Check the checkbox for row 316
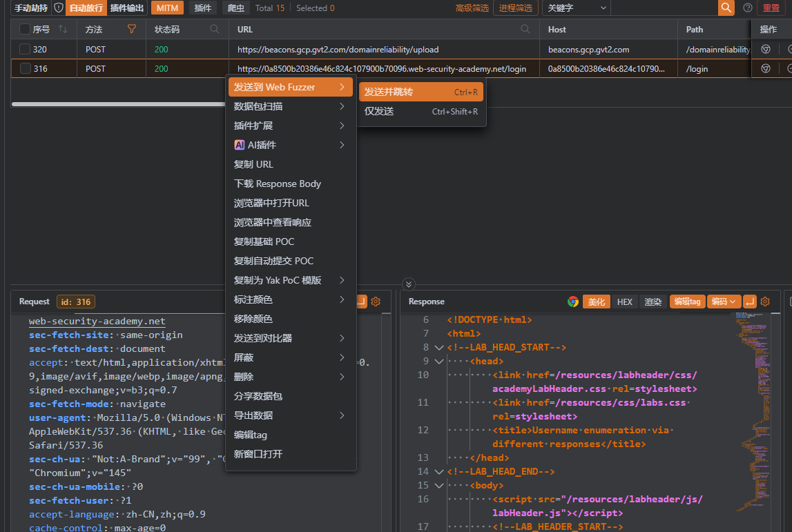Image resolution: width=792 pixels, height=532 pixels. pos(25,69)
